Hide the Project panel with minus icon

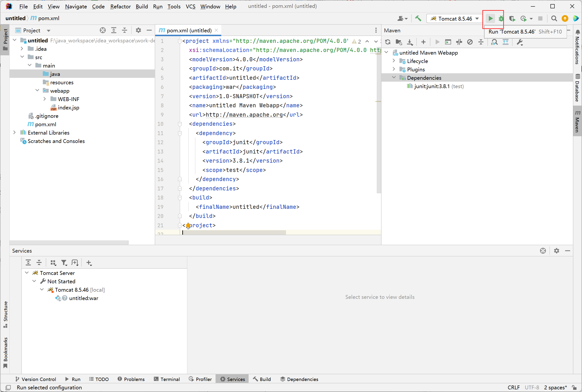[149, 30]
